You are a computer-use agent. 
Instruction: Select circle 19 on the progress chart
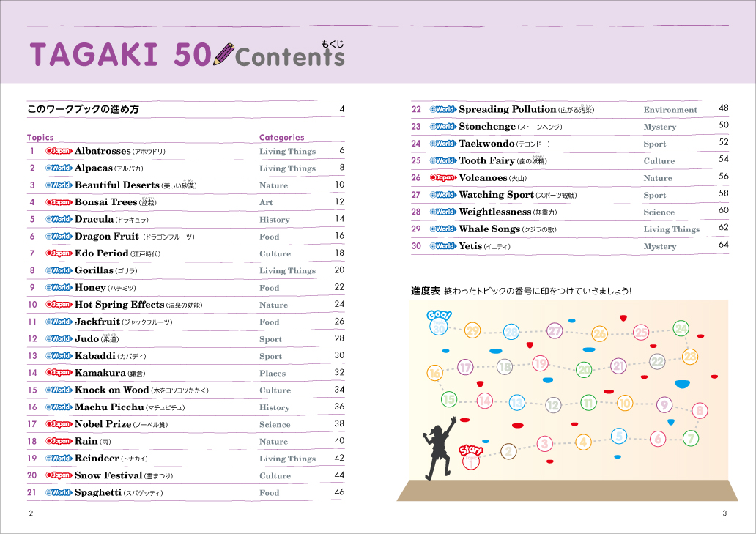540,363
